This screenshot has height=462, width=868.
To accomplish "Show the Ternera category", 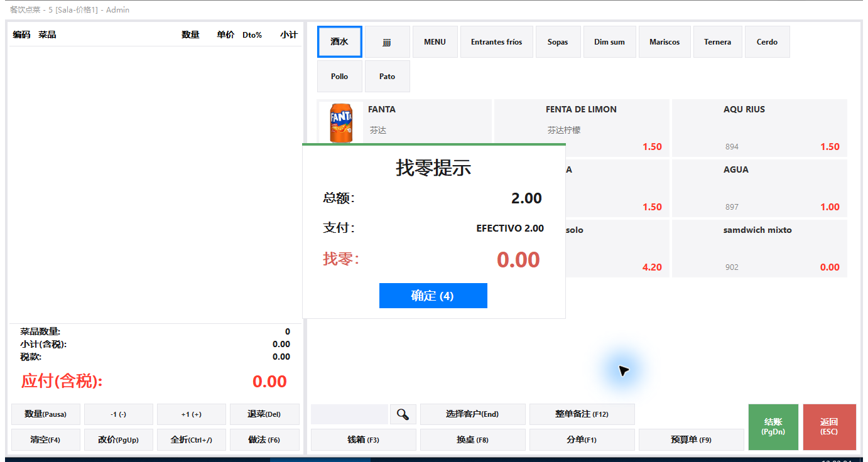I will (718, 42).
